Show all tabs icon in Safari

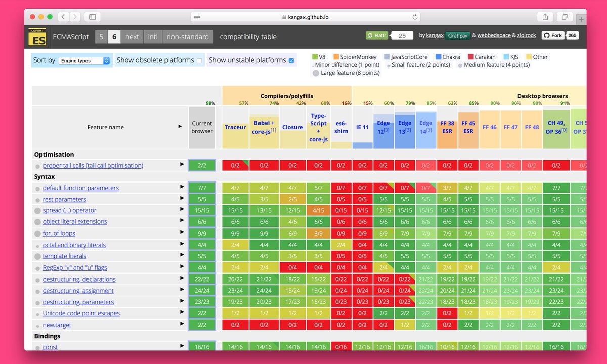pyautogui.click(x=565, y=17)
